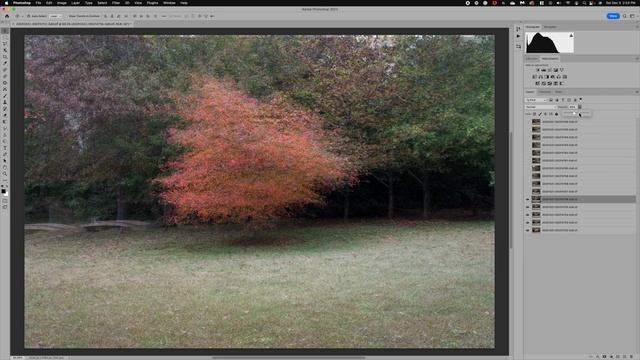
Task: Open the Filter menu
Action: [116, 3]
